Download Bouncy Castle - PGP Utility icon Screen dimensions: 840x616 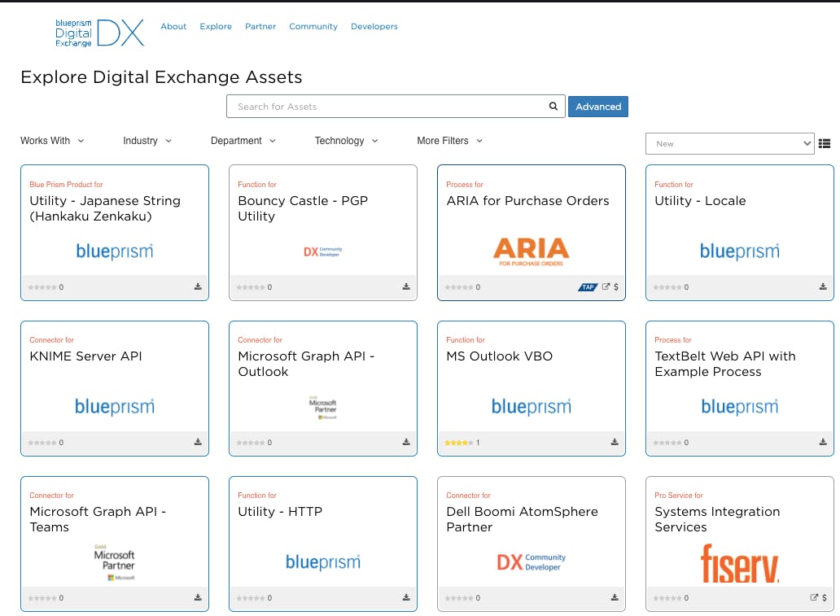pyautogui.click(x=406, y=286)
